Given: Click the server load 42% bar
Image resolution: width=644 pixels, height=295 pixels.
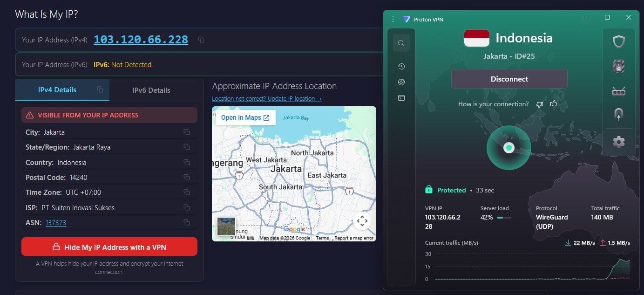Looking at the screenshot, I should [504, 217].
